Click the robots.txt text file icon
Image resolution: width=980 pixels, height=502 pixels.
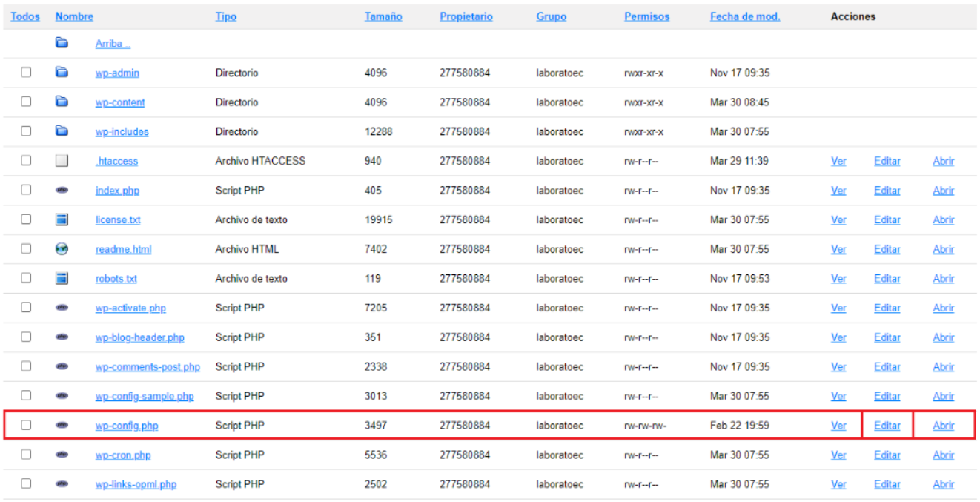(62, 278)
